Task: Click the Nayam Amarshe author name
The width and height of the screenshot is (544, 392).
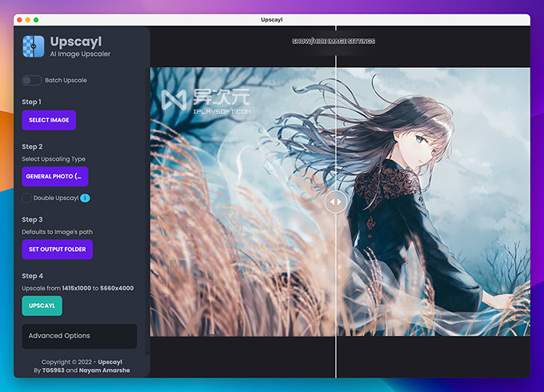Action: (105, 370)
